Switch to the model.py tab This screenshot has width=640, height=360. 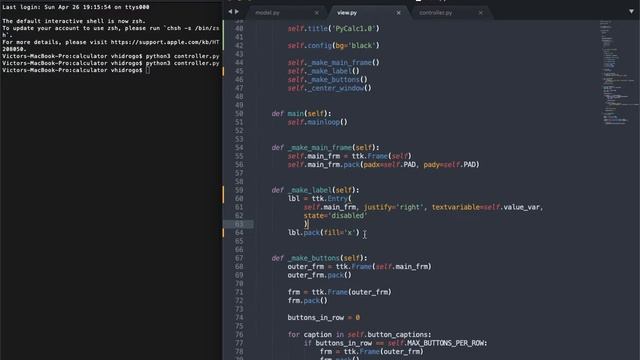[267, 13]
